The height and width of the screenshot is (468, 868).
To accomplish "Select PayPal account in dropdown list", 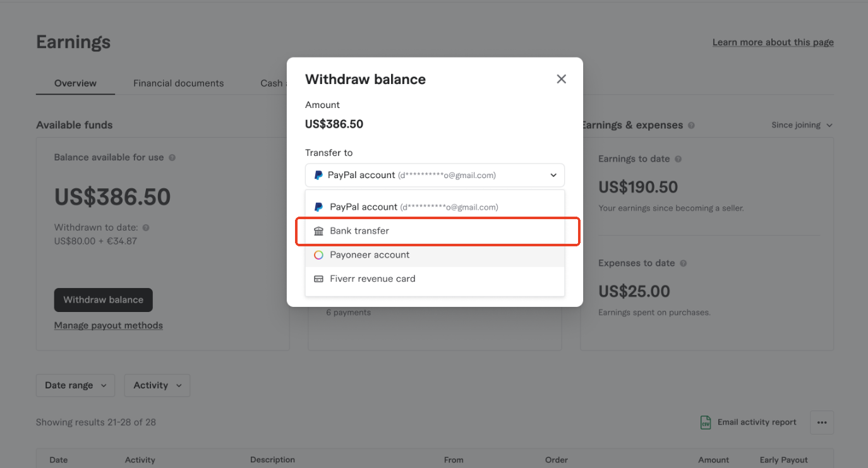I will coord(435,207).
